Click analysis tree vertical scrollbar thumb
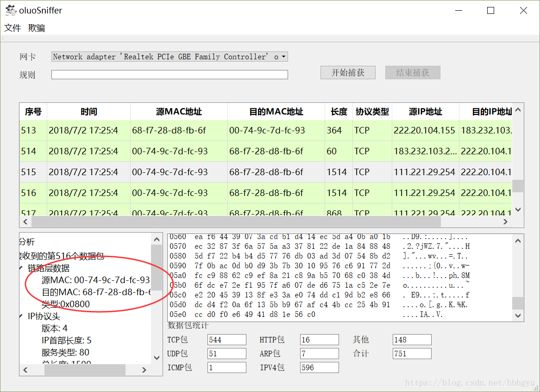The height and width of the screenshot is (392, 540). click(157, 268)
